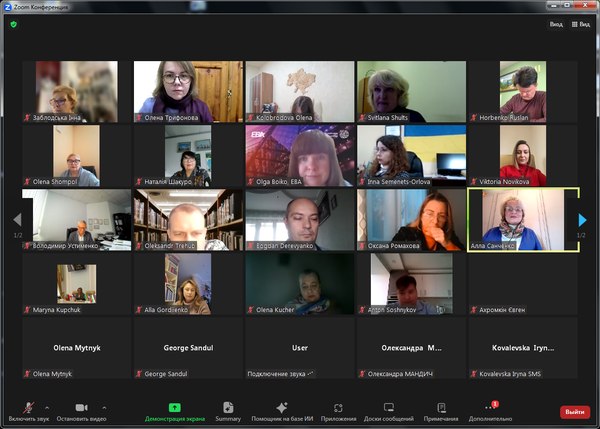The width and height of the screenshot is (600, 429).
Task: Click the Вход button at top right
Action: (555, 24)
